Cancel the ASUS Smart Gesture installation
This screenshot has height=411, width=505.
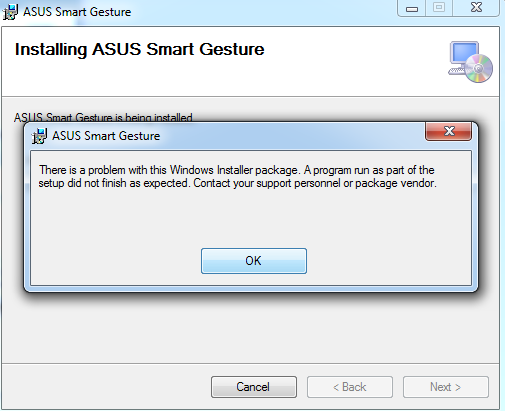point(254,387)
